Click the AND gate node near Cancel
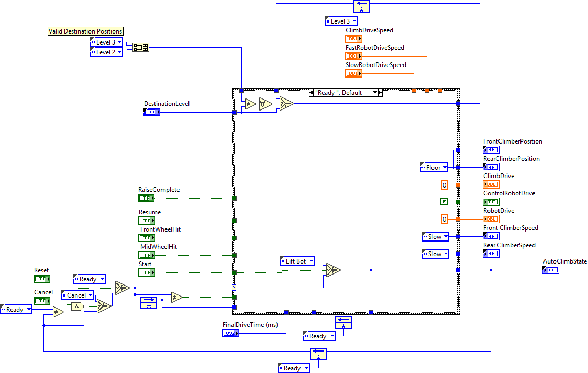 [77, 306]
